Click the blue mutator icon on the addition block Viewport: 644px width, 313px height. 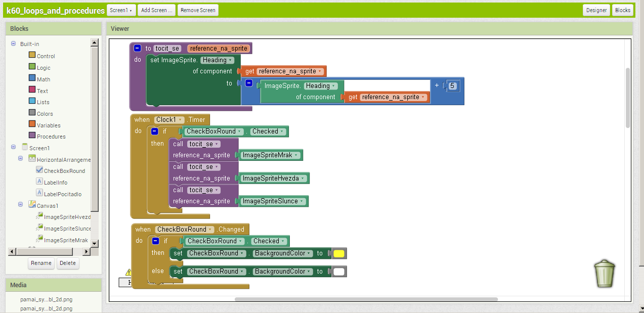[x=249, y=83]
